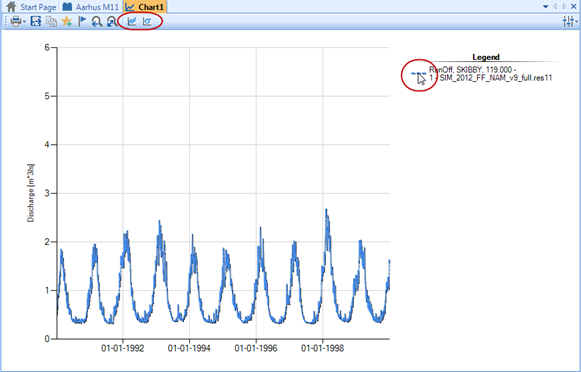Image resolution: width=581 pixels, height=372 pixels.
Task: Click the statistics sigma chart icon
Action: click(147, 21)
